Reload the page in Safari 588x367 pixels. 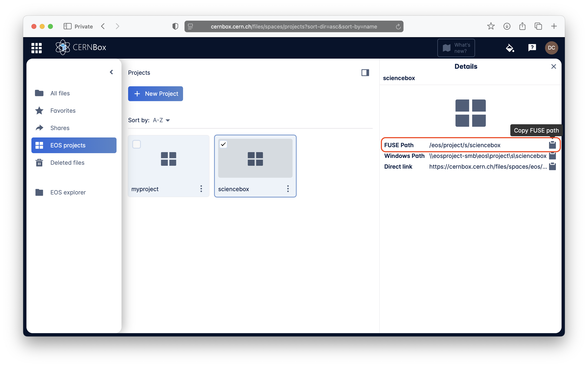398,26
